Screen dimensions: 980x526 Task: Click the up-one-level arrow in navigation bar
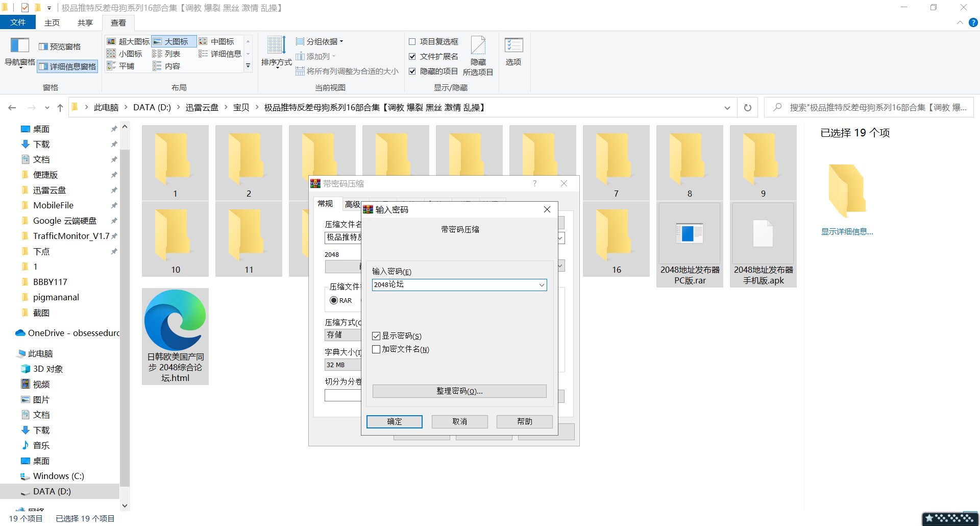pyautogui.click(x=60, y=108)
